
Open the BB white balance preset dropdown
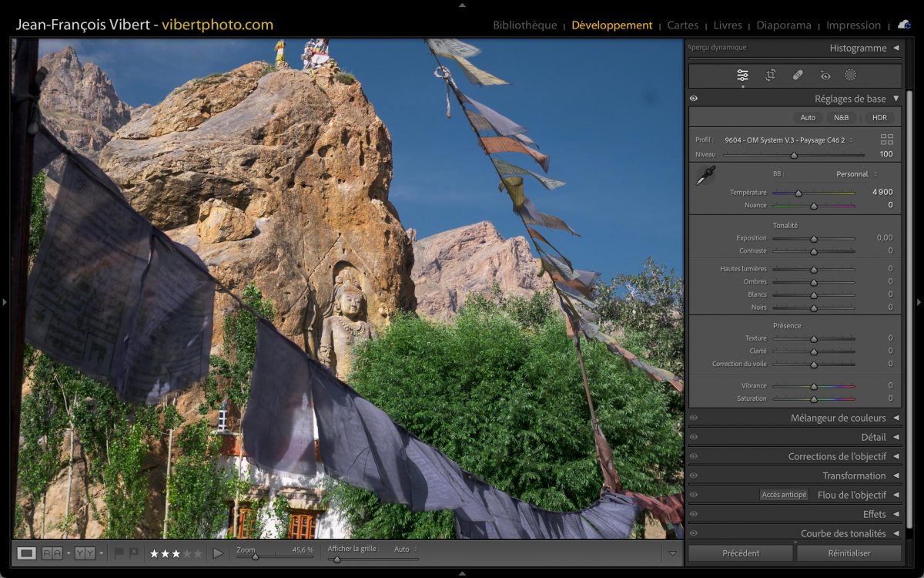(x=856, y=174)
